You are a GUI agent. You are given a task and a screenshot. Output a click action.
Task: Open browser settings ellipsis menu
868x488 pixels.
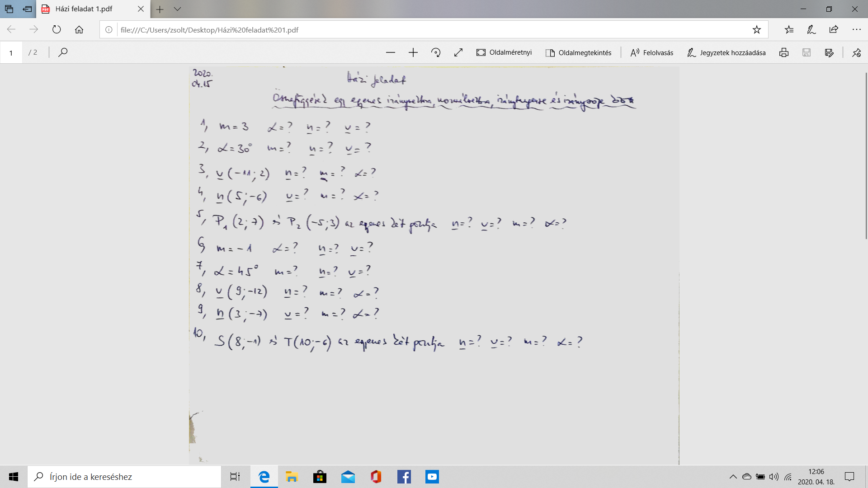click(x=856, y=30)
